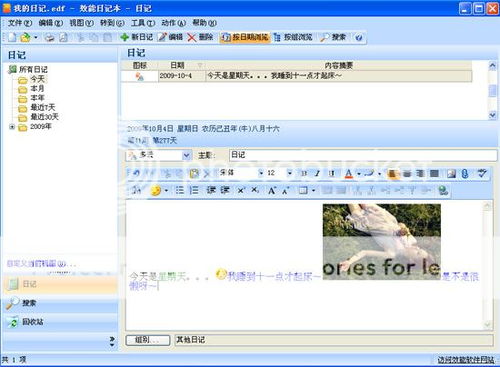Open the font color dropdown arrow
This screenshot has height=367, width=500.
coord(359,173)
